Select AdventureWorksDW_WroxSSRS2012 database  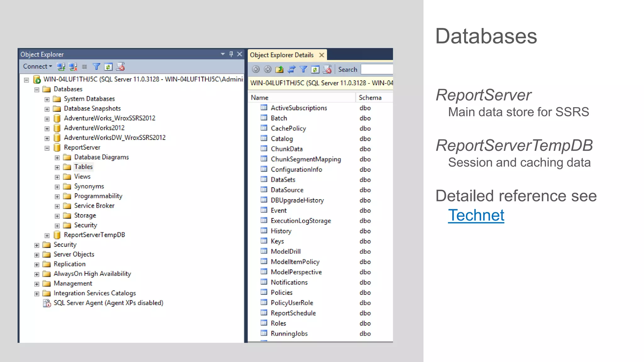115,138
